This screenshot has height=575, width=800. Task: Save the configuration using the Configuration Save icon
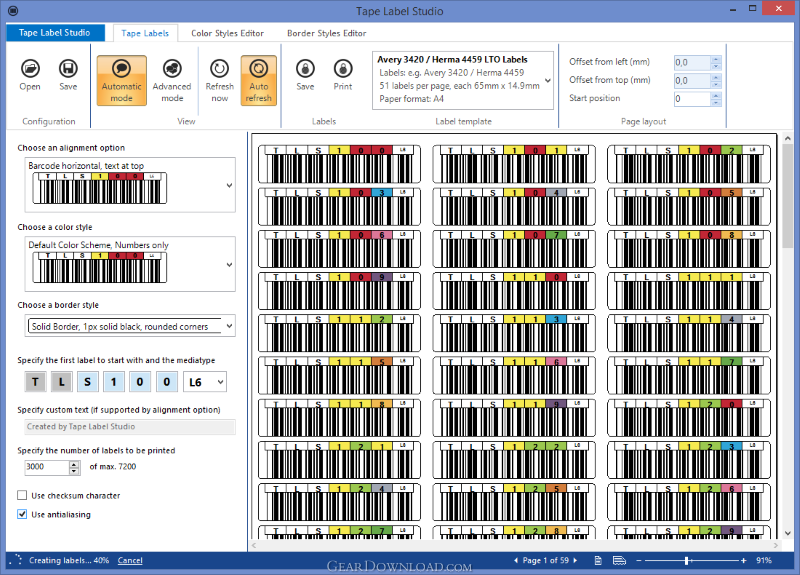tap(68, 75)
